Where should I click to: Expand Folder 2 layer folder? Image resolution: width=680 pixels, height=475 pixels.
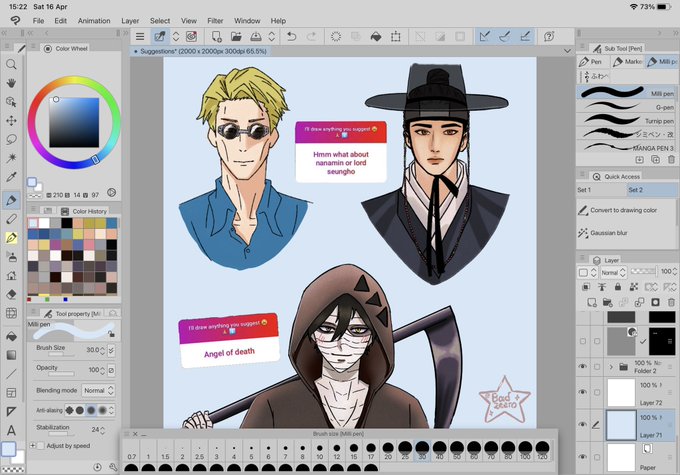[x=611, y=367]
